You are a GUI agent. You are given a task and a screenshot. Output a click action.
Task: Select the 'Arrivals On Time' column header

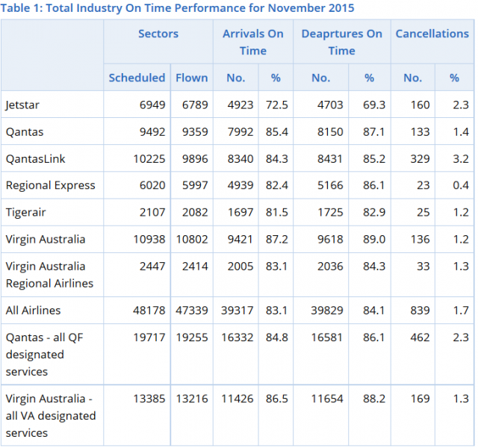tap(253, 42)
